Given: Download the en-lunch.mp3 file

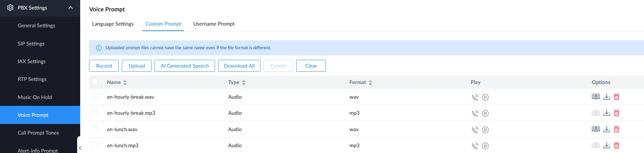Looking at the screenshot, I should click(x=606, y=145).
